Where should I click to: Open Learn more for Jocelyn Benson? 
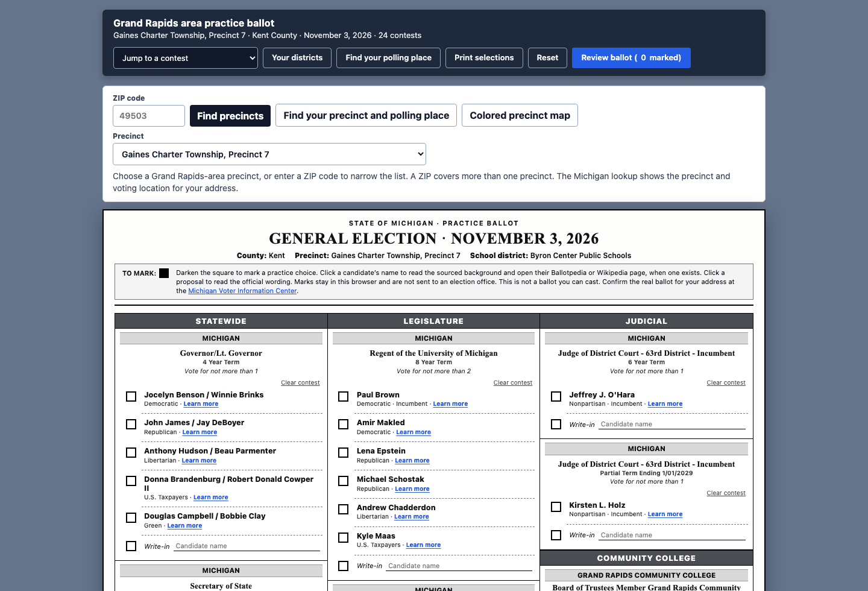pyautogui.click(x=201, y=404)
